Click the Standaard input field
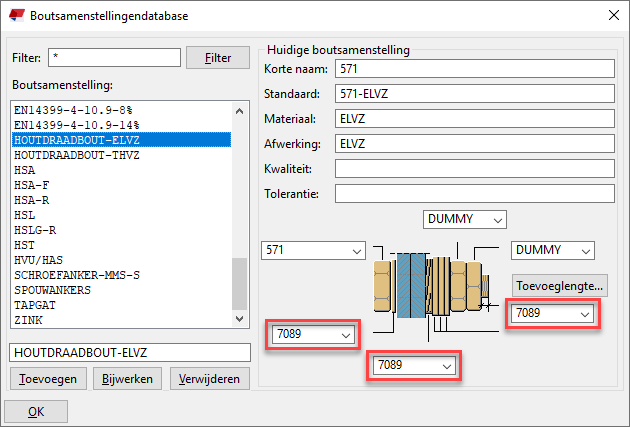630x427 pixels. coord(475,94)
